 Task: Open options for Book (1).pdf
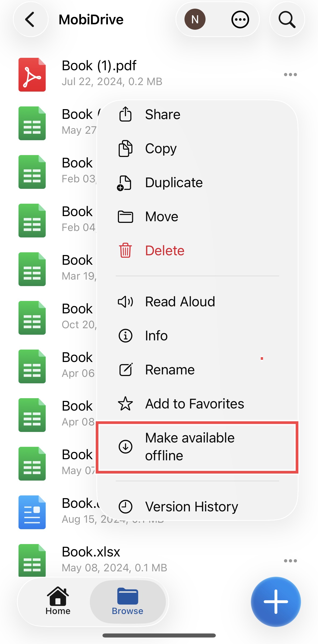coord(290,75)
